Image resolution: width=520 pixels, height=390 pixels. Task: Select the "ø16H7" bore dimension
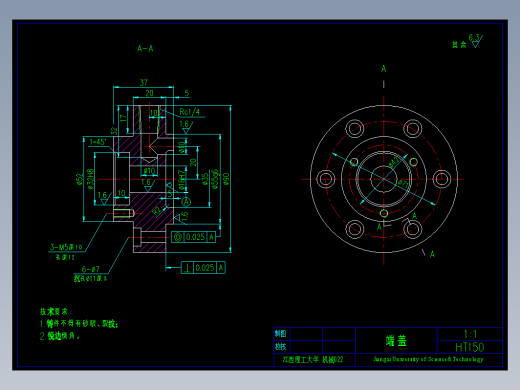181,181
